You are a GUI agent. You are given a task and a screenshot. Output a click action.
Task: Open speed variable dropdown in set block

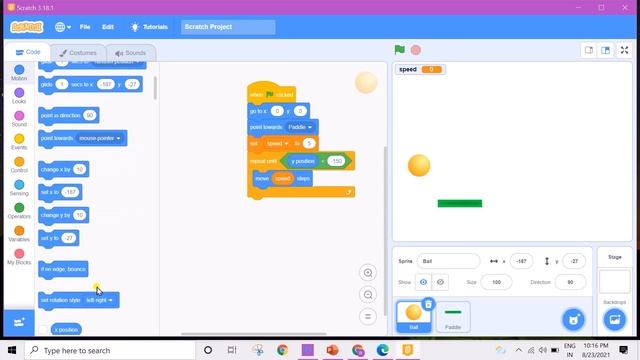[277, 144]
